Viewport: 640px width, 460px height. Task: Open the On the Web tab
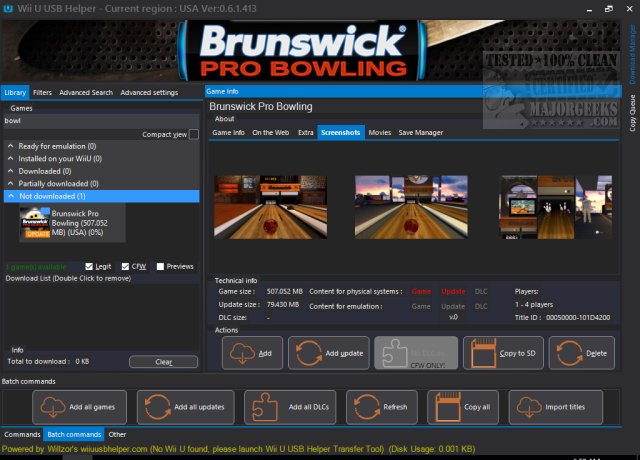[x=271, y=133]
